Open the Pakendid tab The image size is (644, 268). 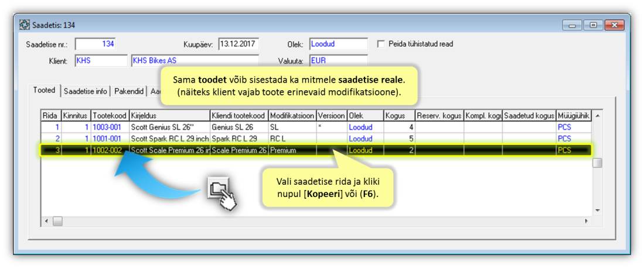click(x=130, y=91)
